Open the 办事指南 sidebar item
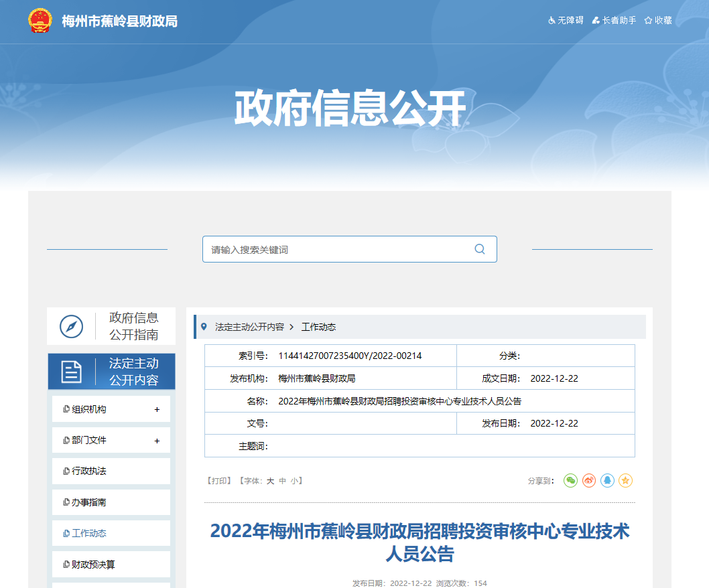This screenshot has height=588, width=709. point(89,502)
